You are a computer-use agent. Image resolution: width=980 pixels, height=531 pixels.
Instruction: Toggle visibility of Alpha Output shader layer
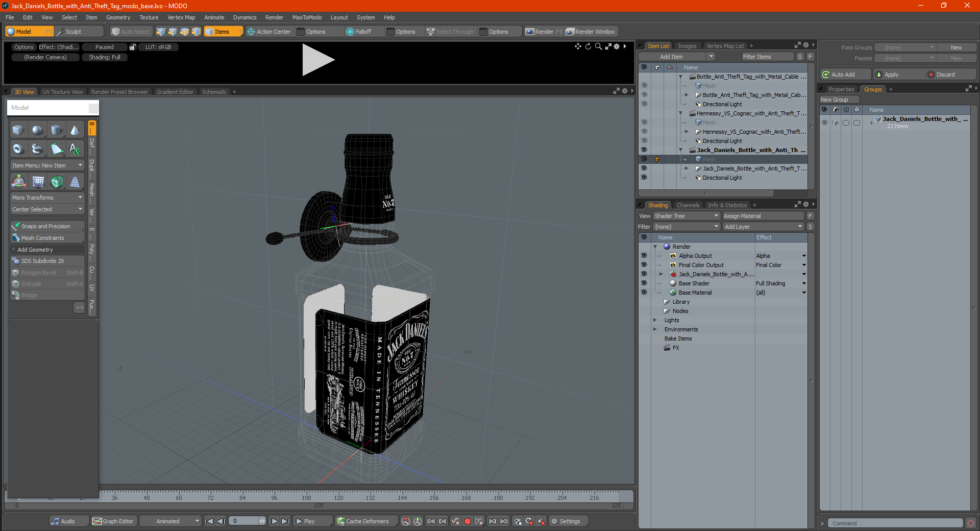tap(644, 256)
